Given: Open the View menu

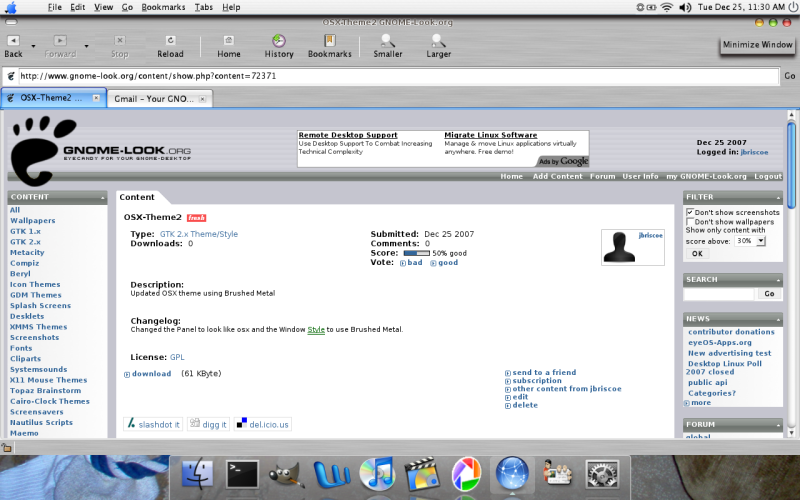Looking at the screenshot, I should click(104, 7).
